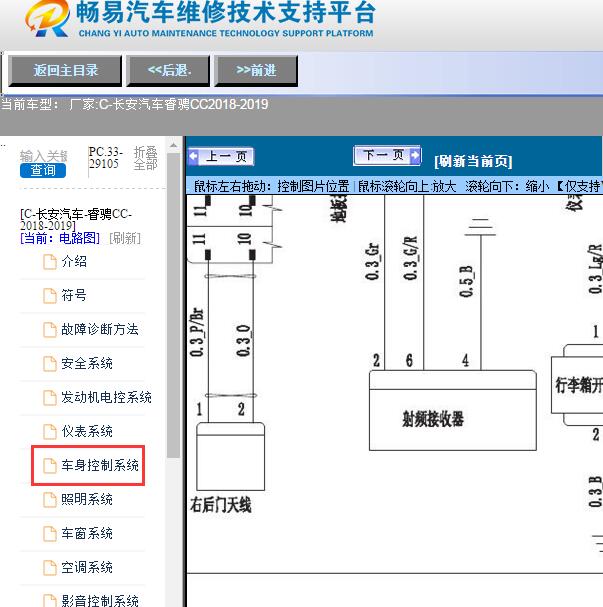Click the Chang Yi platform logo

(x=48, y=19)
